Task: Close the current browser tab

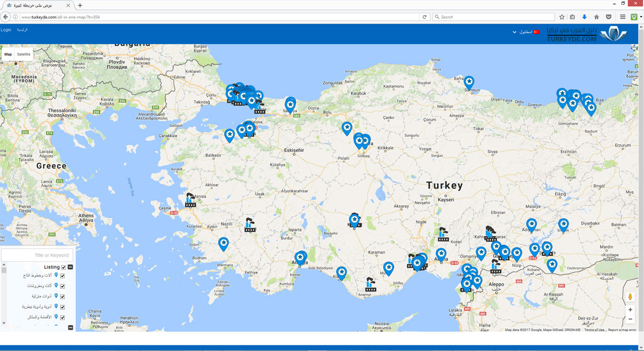Action: [x=68, y=6]
